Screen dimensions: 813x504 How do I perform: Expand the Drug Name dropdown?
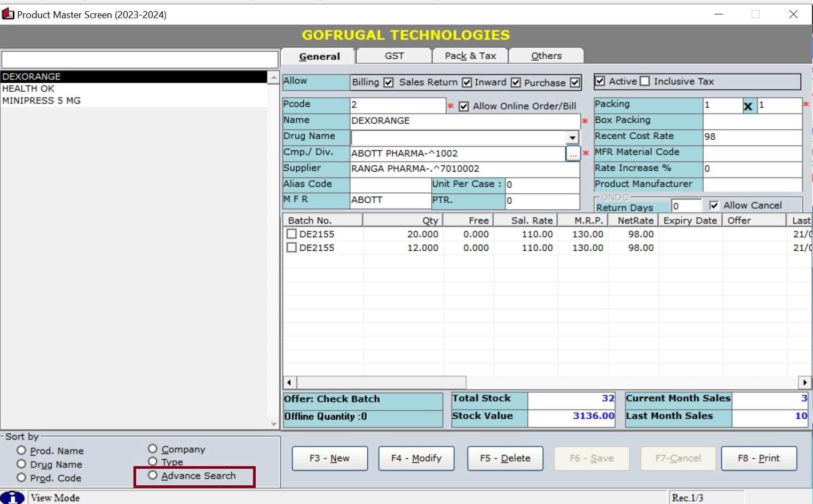[572, 138]
